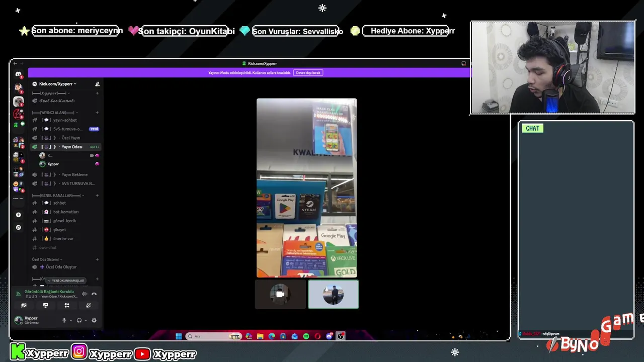Open Microsoft Store from taskbar
The width and height of the screenshot is (644, 362).
pos(283,336)
